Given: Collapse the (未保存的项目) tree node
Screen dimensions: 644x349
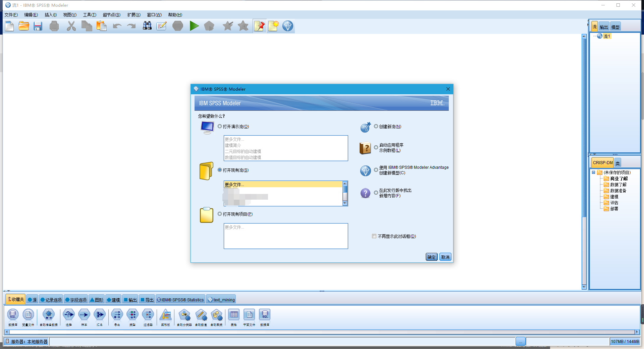Looking at the screenshot, I should click(593, 172).
